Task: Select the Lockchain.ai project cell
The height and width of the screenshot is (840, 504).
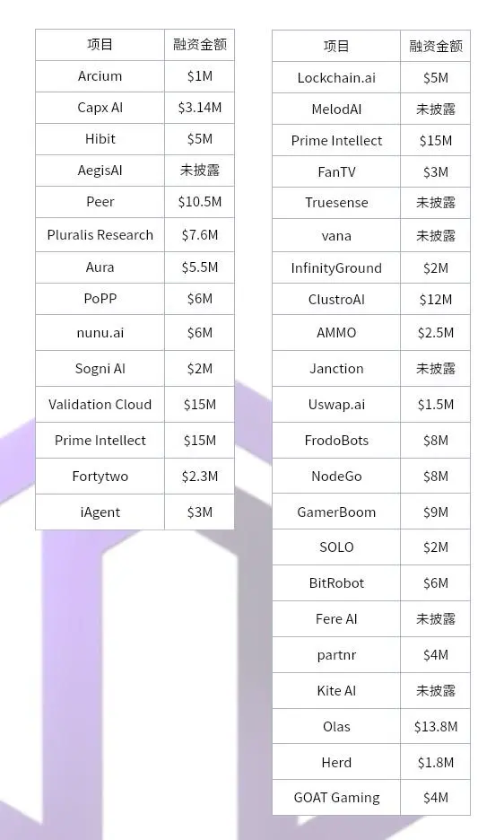Action: (336, 78)
